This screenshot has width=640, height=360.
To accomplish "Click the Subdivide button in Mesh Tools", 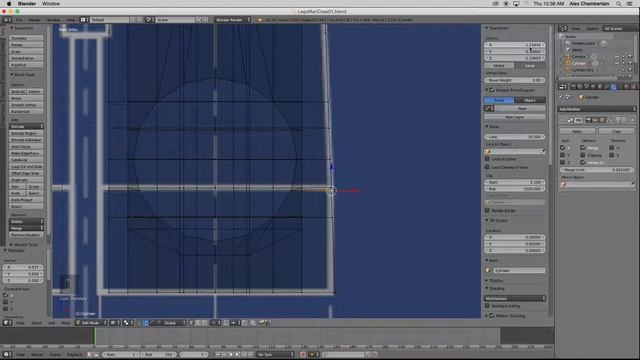I will [x=26, y=160].
